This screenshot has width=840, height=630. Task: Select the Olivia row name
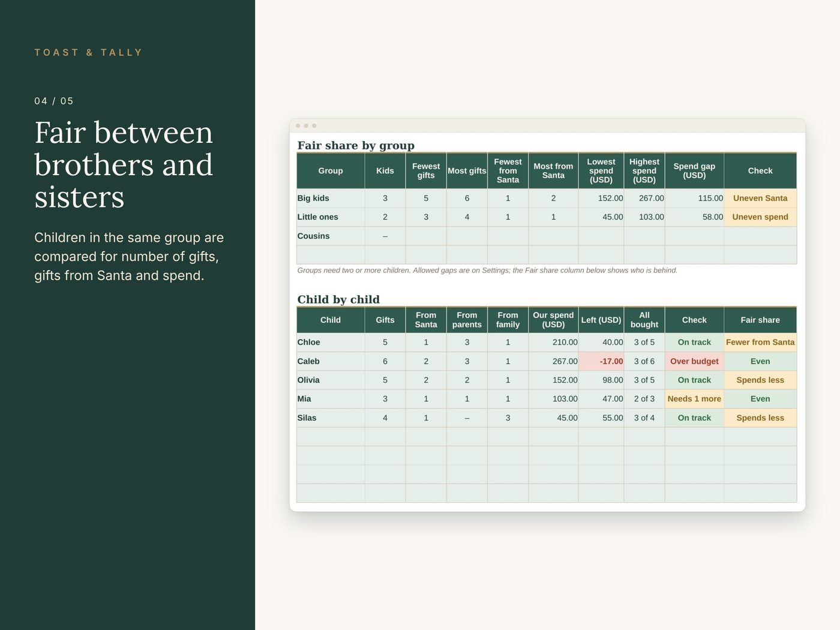(x=308, y=380)
